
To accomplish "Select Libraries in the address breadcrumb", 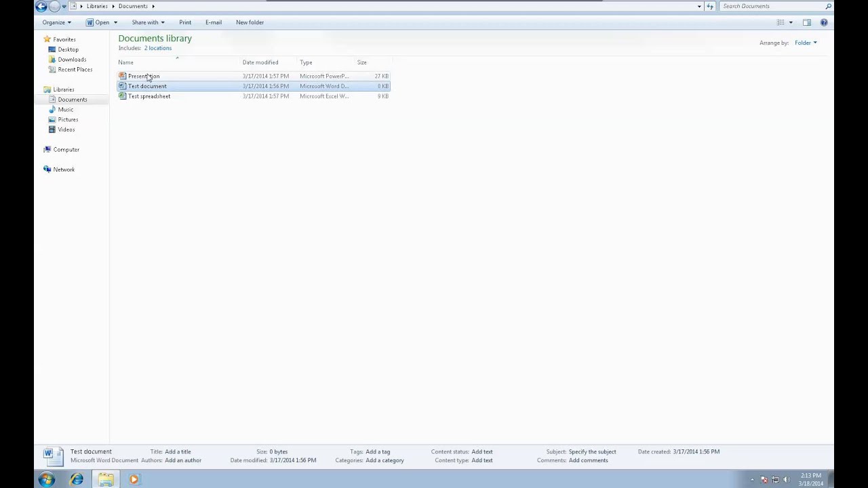I will [97, 6].
